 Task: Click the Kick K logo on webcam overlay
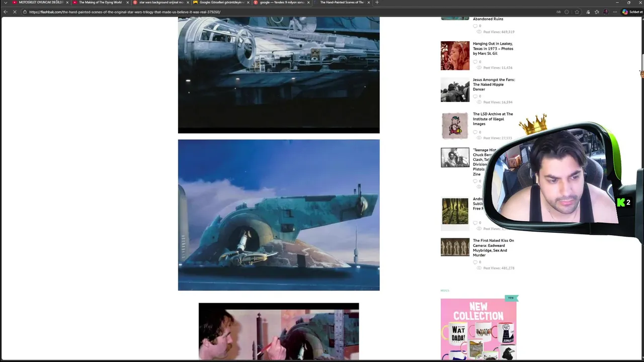coord(621,203)
